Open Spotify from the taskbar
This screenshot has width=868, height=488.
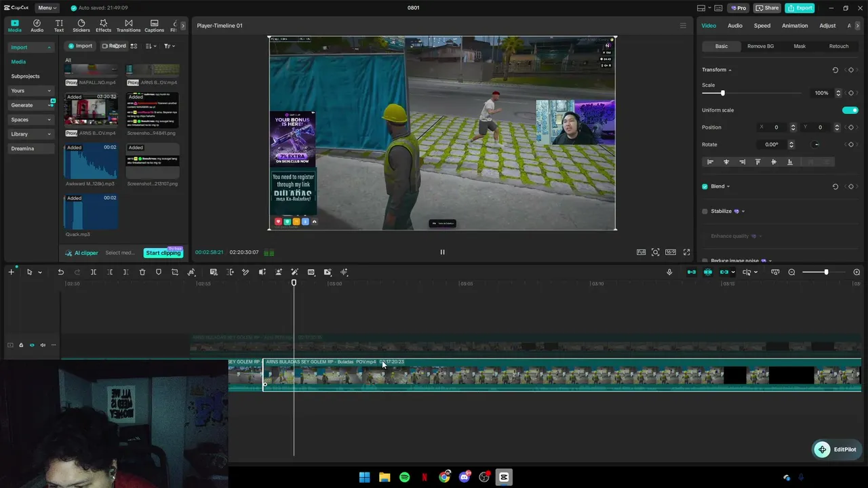pyautogui.click(x=404, y=477)
